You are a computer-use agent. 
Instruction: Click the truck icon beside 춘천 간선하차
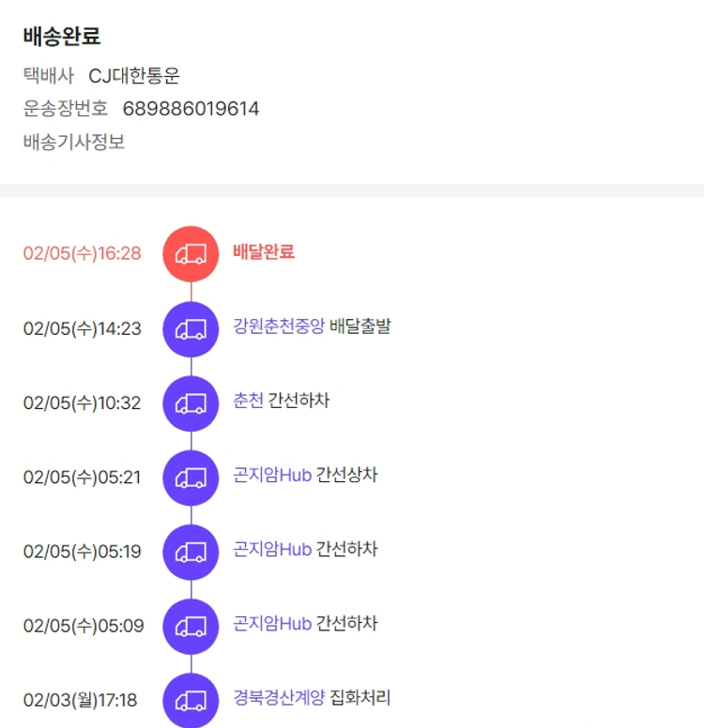click(191, 402)
